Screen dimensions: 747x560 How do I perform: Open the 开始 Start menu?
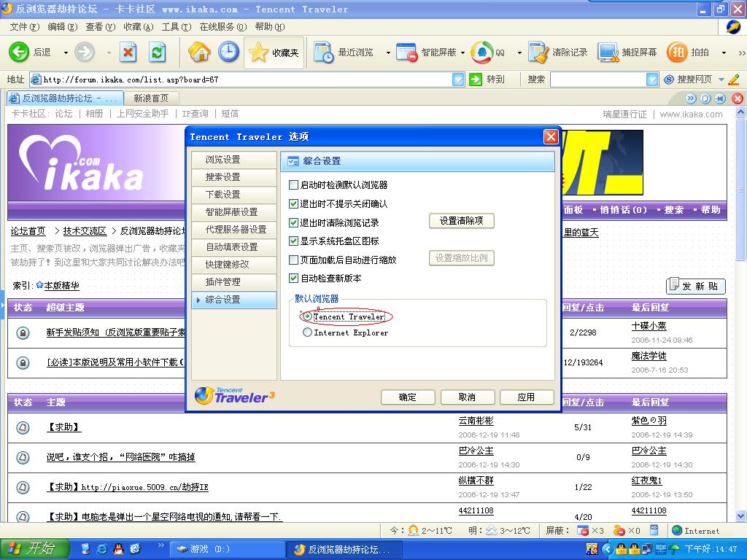(x=34, y=549)
